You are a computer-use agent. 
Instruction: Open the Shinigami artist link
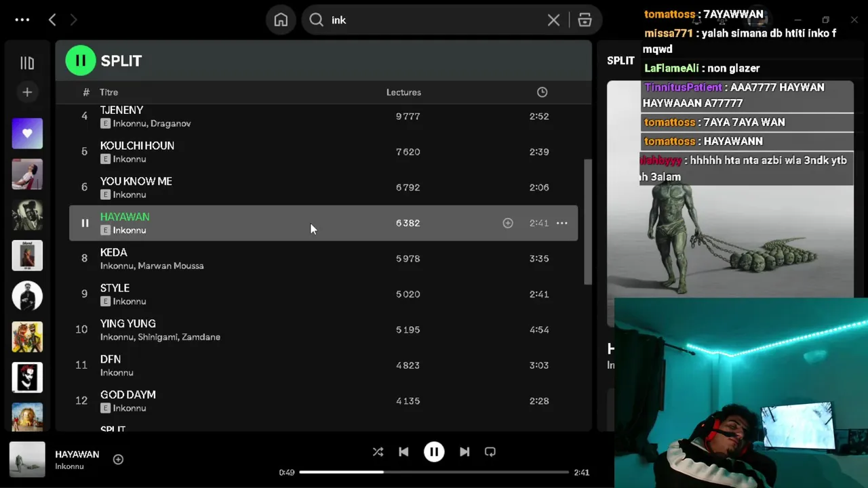pos(158,337)
